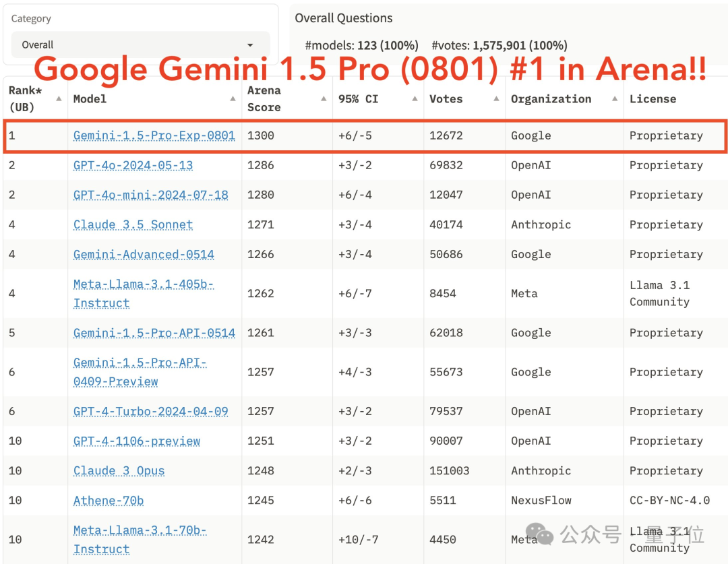Open GPT-4-1106-preview link
Screen dimensions: 728x564
click(136, 441)
